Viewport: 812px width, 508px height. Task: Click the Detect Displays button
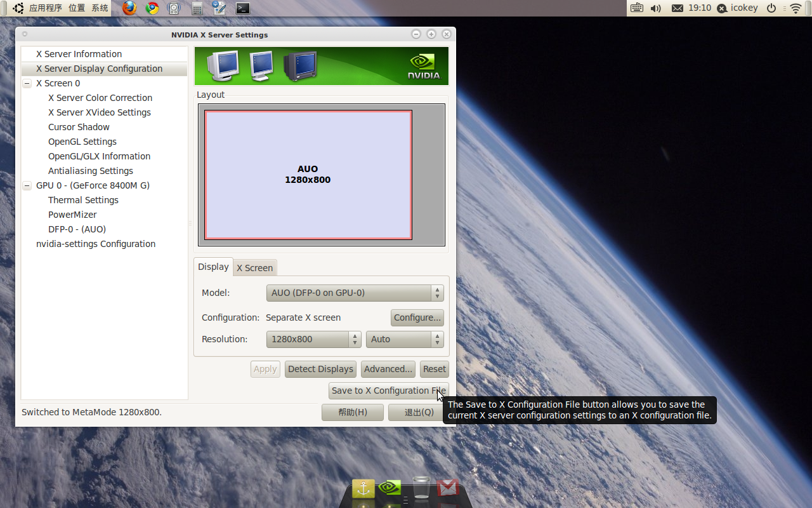point(320,369)
